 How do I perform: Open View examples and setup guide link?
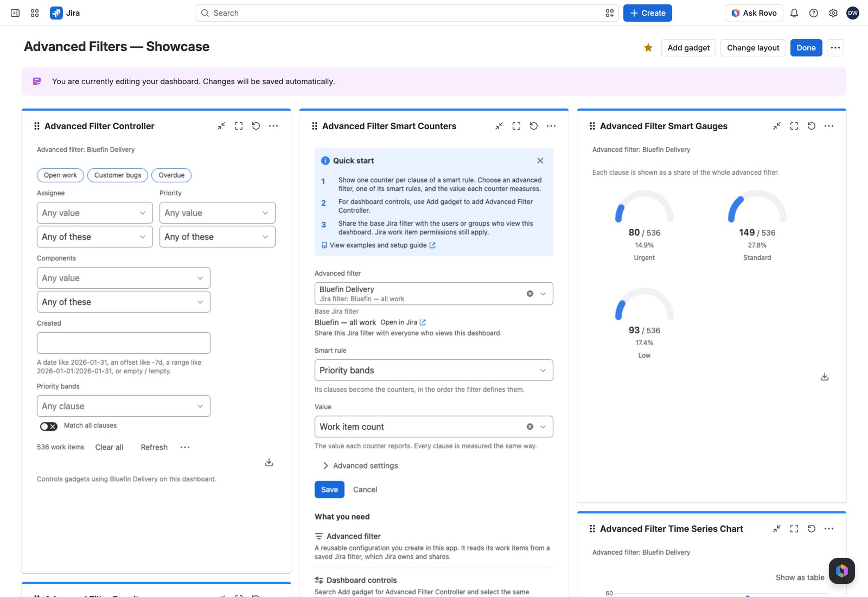[379, 245]
